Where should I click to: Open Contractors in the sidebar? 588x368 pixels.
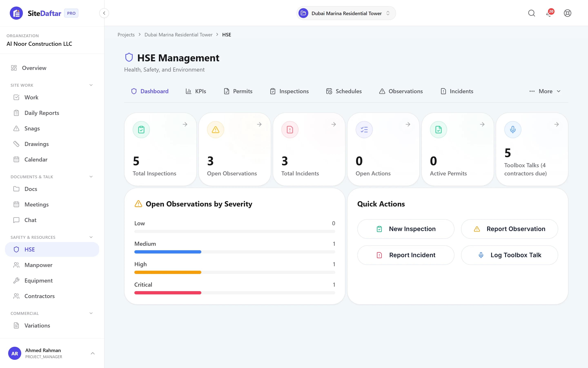pos(52,296)
